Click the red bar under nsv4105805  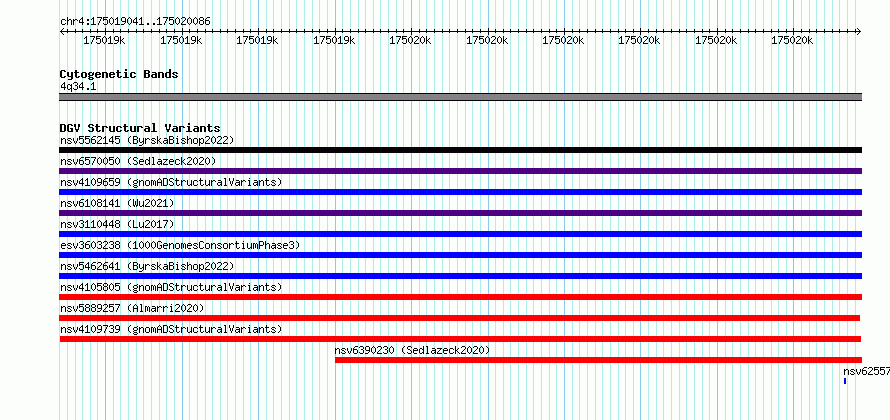point(461,297)
